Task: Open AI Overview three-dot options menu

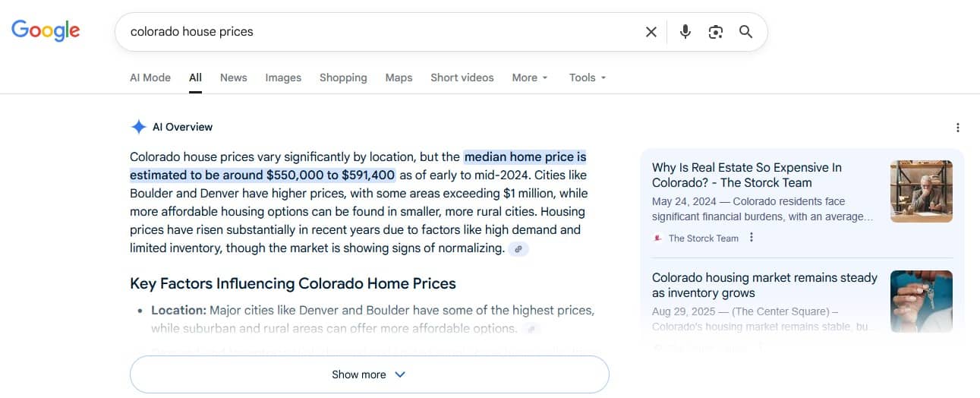Action: coord(958,128)
